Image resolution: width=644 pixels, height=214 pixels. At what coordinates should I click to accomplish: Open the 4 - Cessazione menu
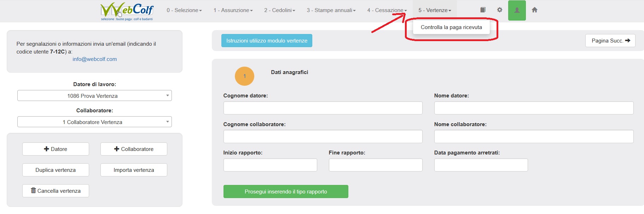click(387, 10)
